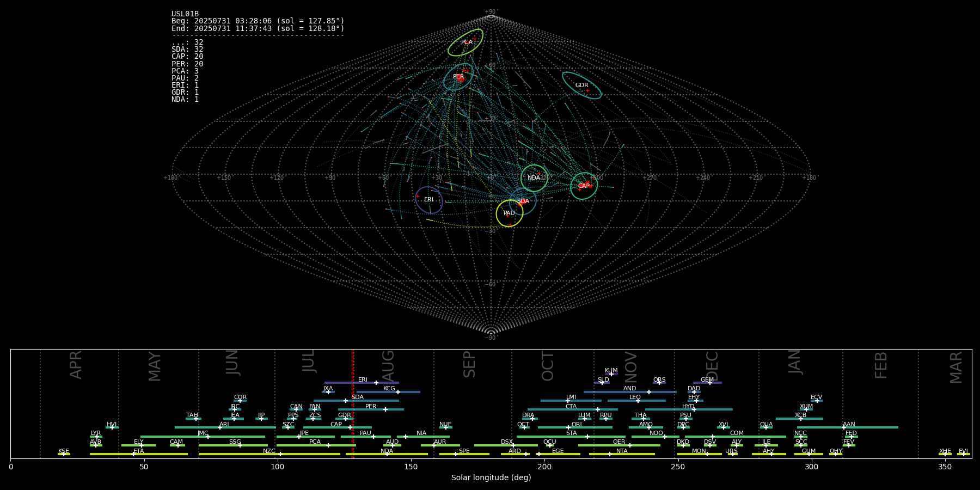Click the 'PER: 20' count in legend
This screenshot has height=490, width=980.
[187, 64]
